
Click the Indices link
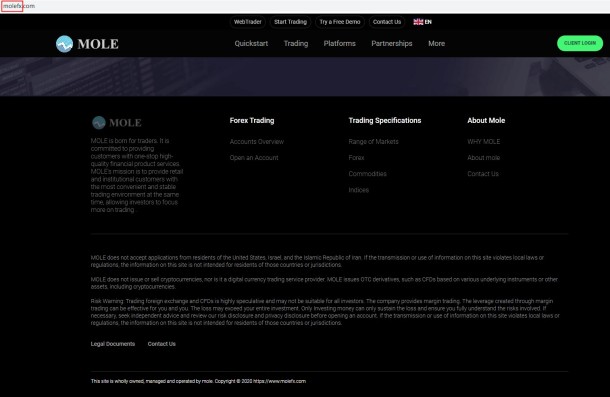pyautogui.click(x=359, y=190)
